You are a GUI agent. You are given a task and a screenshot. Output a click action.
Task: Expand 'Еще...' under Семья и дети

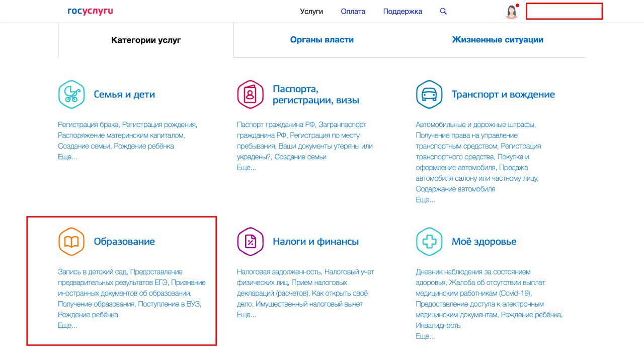pyautogui.click(x=67, y=157)
